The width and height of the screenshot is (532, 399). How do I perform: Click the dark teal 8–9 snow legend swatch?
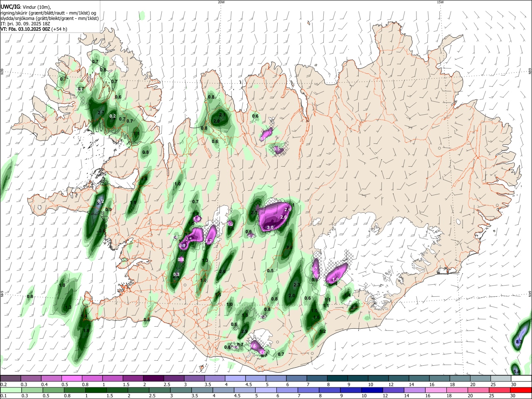337,378
